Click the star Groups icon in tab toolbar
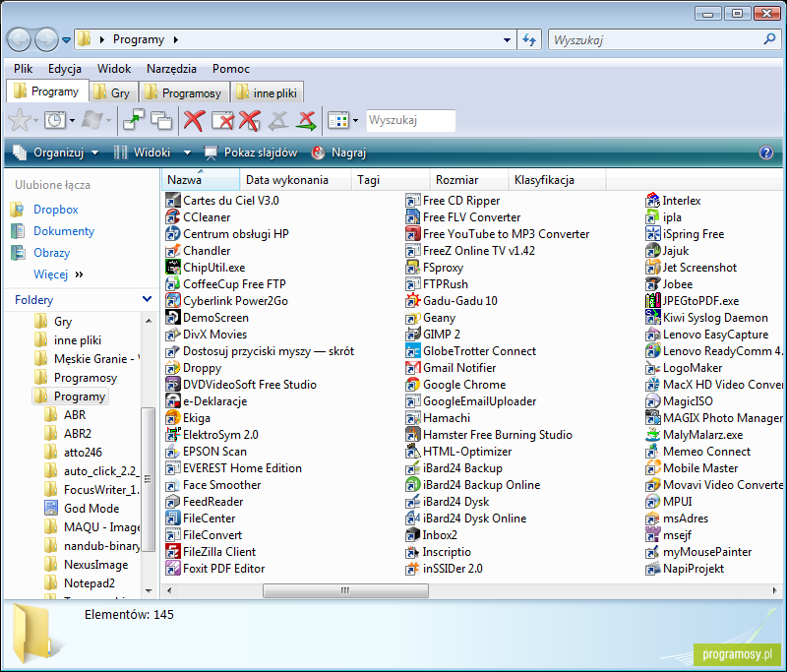This screenshot has height=672, width=787. click(20, 120)
